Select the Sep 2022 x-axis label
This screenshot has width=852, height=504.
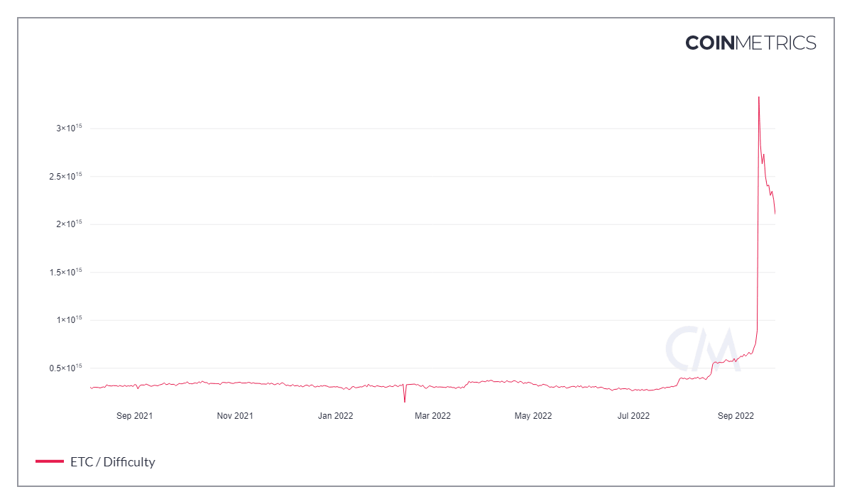(735, 416)
